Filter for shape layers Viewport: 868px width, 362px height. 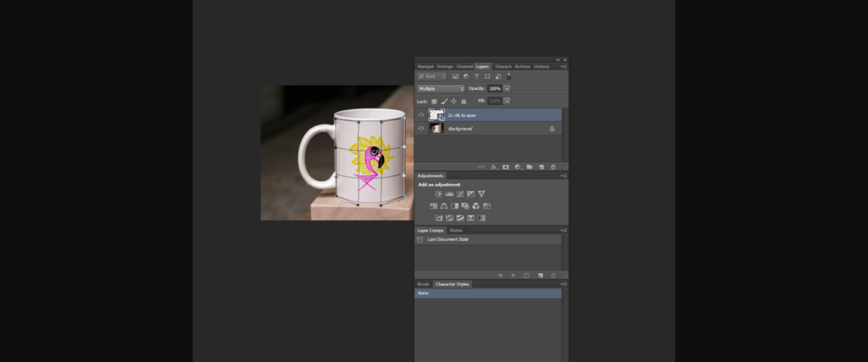point(487,76)
